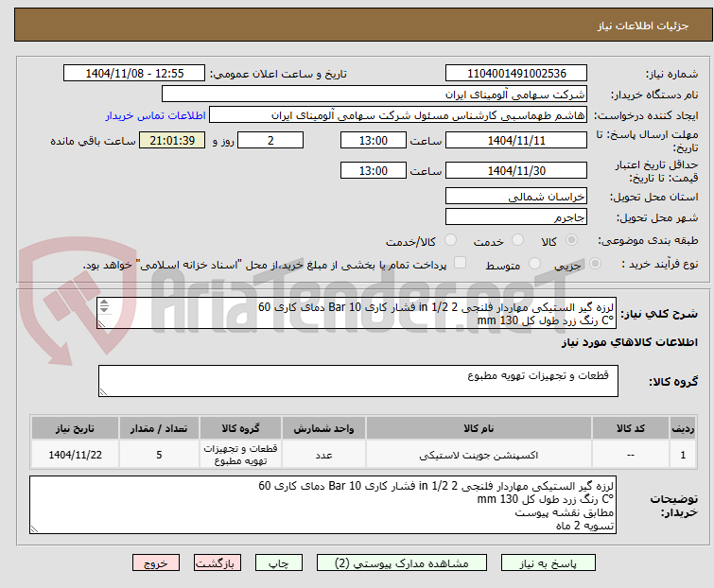Image resolution: width=714 pixels, height=588 pixels.
Task: Click the شهر محل تحویل field جاجرم
Action: [516, 217]
